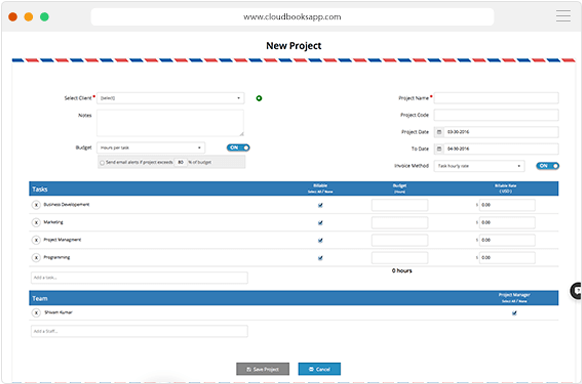The width and height of the screenshot is (582, 384).
Task: Click the budget percentage field showing 80
Action: point(181,162)
